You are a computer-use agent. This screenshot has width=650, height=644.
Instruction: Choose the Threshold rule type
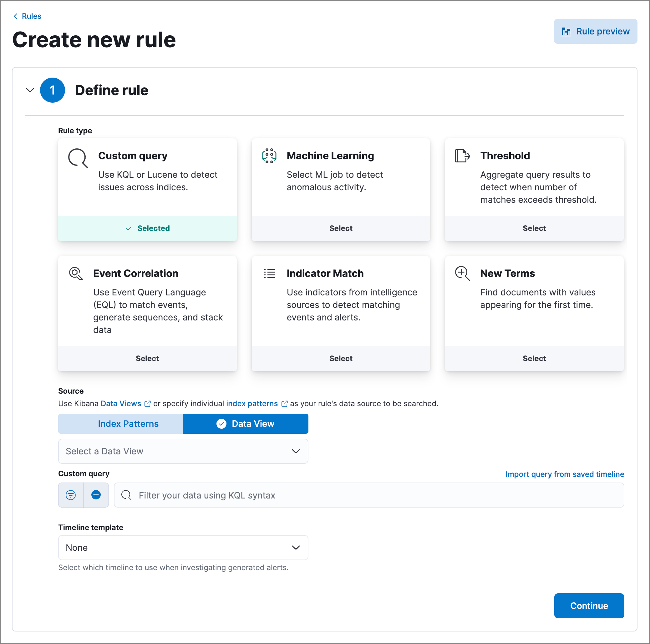tap(534, 228)
